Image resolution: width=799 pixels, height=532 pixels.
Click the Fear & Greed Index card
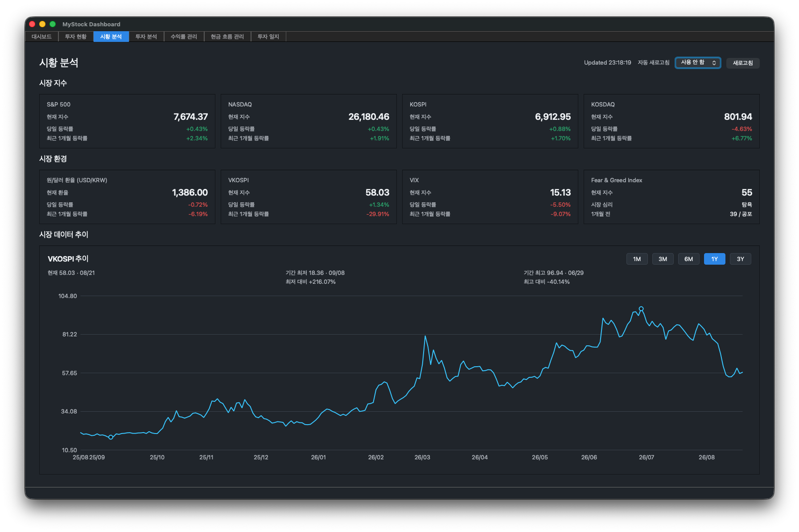[x=671, y=197]
